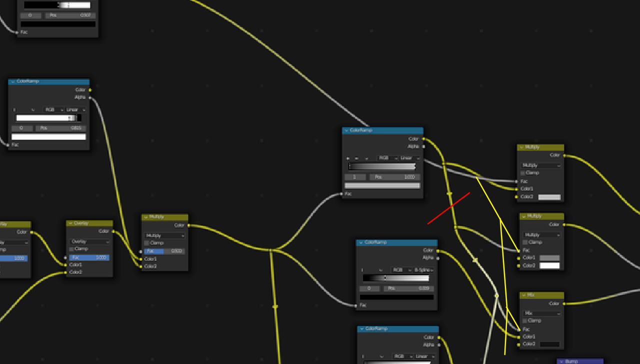Collapse the Multiply node with Fac slider
The height and width of the screenshot is (364, 640).
point(146,217)
